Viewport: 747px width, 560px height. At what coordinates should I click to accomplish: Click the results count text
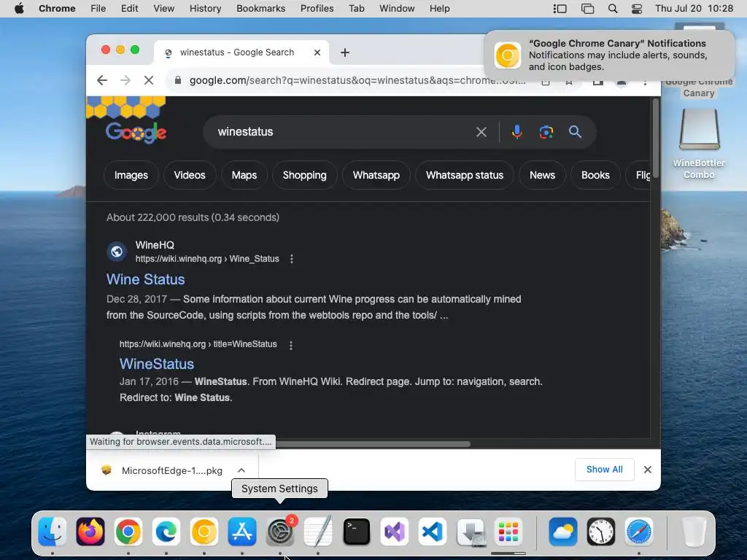[193, 217]
